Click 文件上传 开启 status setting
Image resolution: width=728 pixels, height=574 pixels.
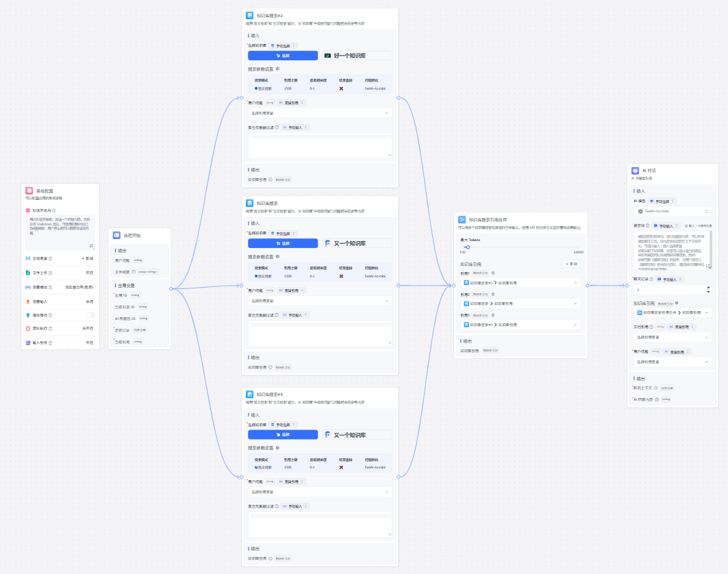(x=88, y=272)
